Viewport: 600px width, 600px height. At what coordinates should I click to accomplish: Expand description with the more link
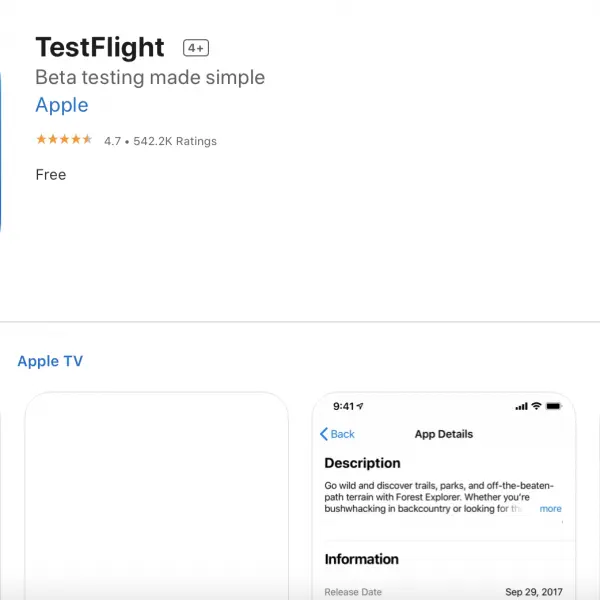coord(550,509)
